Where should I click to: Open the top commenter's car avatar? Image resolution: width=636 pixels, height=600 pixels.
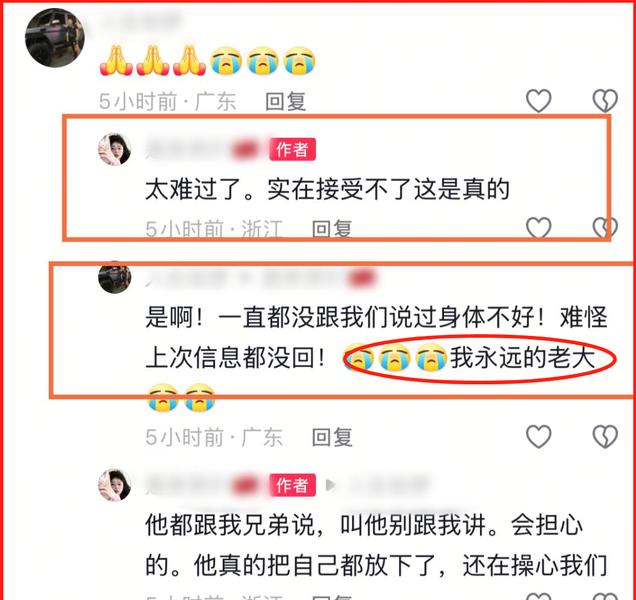[x=54, y=37]
